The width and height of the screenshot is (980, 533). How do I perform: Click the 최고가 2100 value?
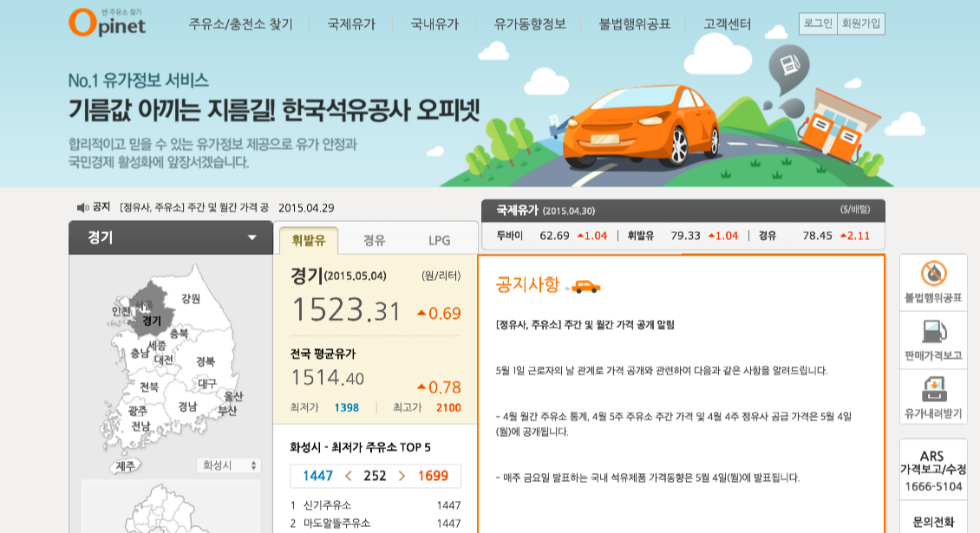[448, 408]
